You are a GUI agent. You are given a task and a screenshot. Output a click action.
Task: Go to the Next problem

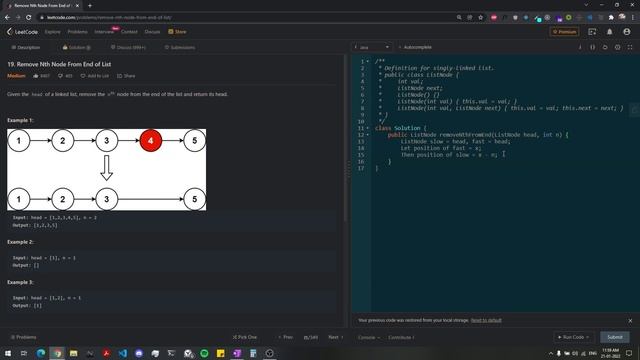click(x=336, y=337)
